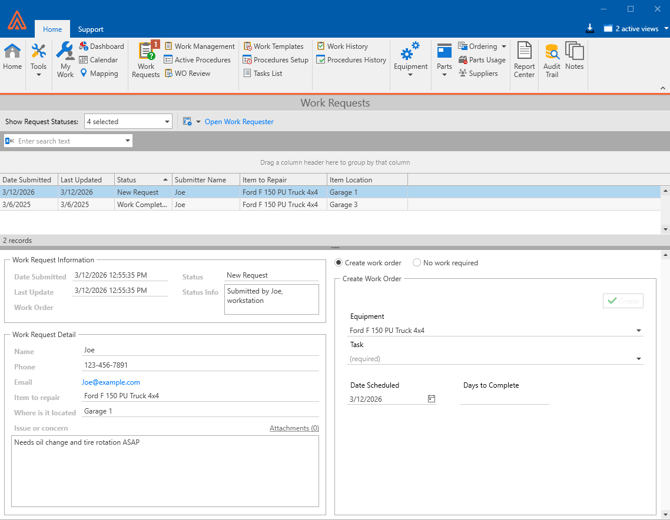The width and height of the screenshot is (670, 520).
Task: Switch to the Support tab
Action: point(90,29)
